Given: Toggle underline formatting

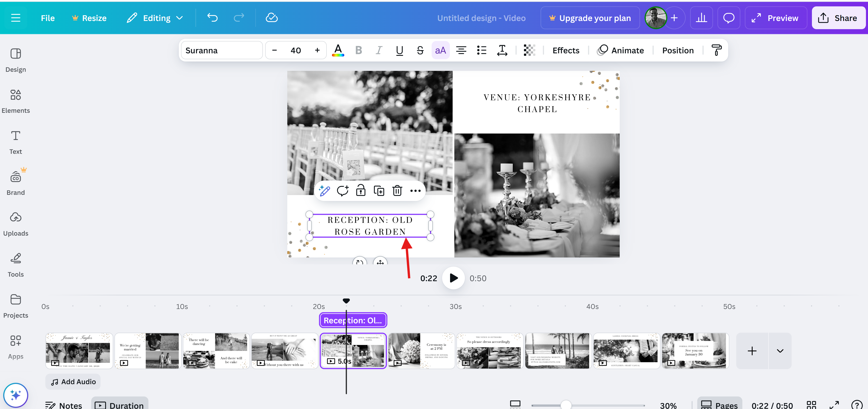Looking at the screenshot, I should click(x=399, y=50).
